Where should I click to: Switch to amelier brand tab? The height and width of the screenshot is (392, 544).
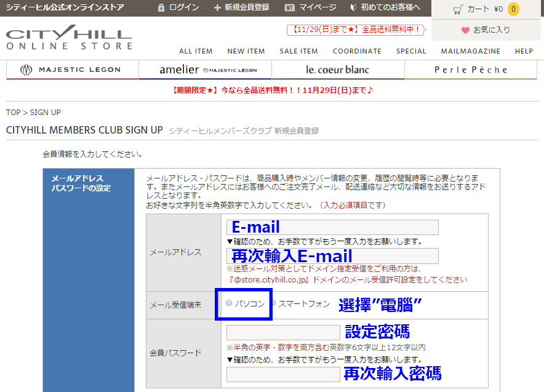pos(206,70)
